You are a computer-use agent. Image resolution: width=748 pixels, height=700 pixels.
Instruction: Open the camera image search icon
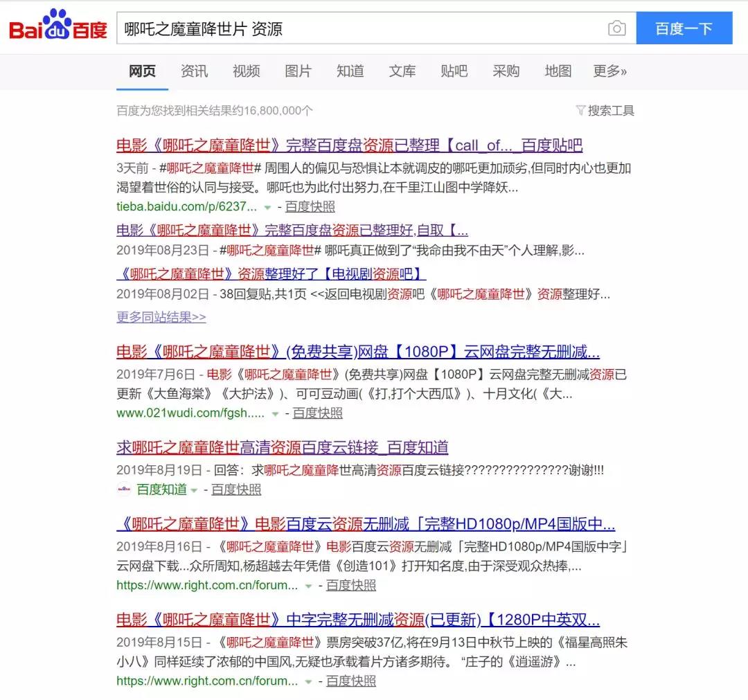click(617, 28)
